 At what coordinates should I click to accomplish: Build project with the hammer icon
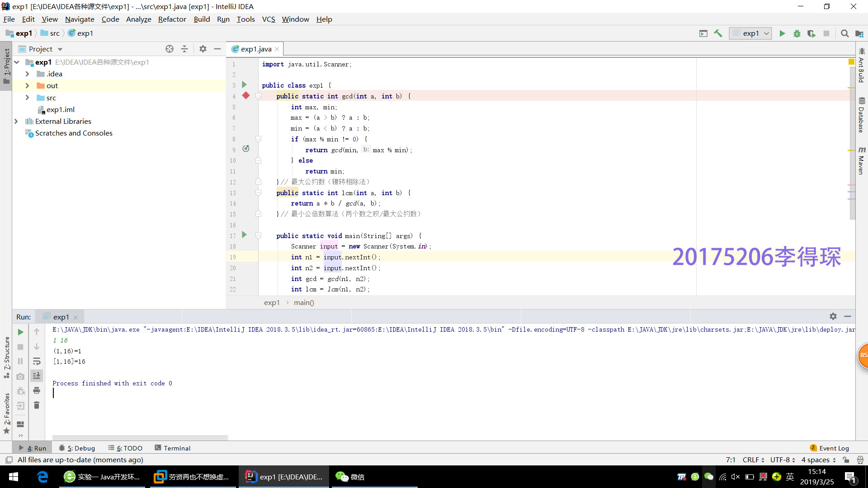pos(718,33)
